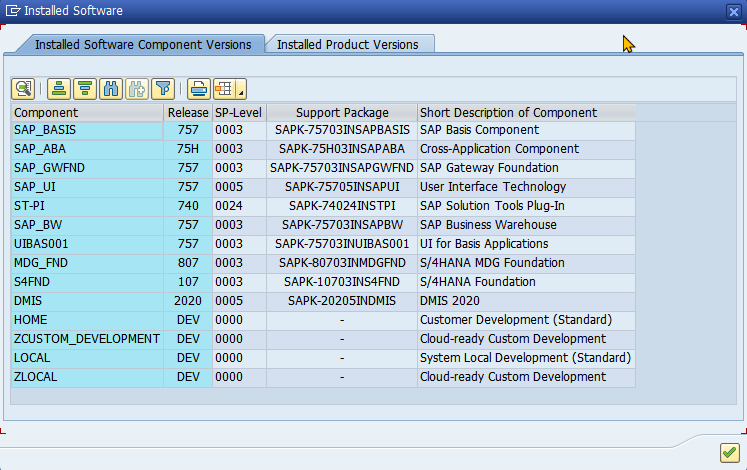Select the ZCUSTOM_DEVELOPMENT component cell
Viewport: 747px width, 470px height.
tap(87, 340)
